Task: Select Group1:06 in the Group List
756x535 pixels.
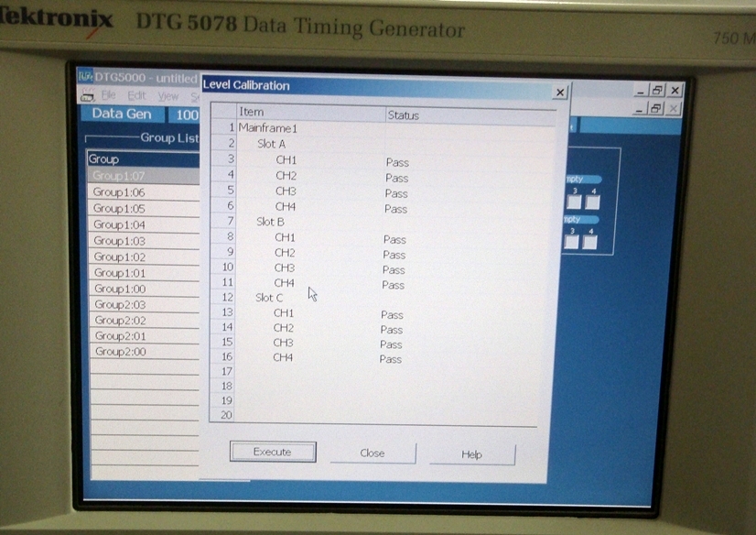Action: pos(144,192)
